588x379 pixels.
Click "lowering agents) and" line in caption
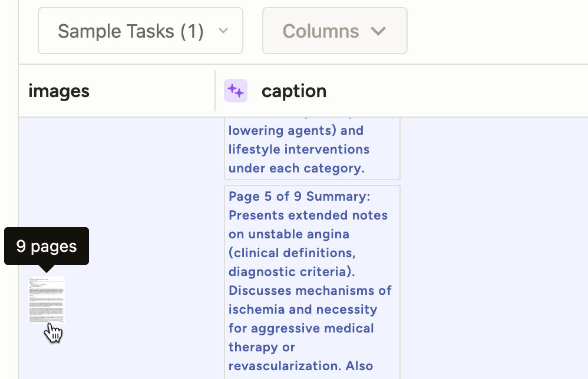(x=296, y=131)
